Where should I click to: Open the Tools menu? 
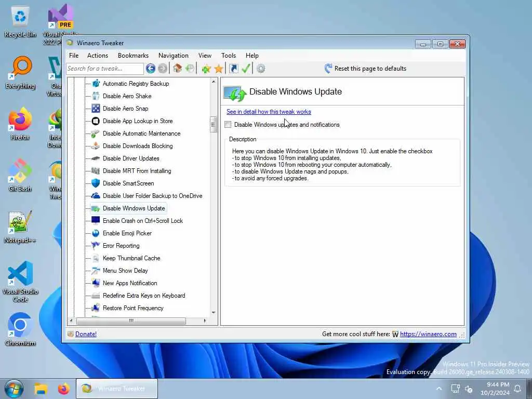click(229, 55)
